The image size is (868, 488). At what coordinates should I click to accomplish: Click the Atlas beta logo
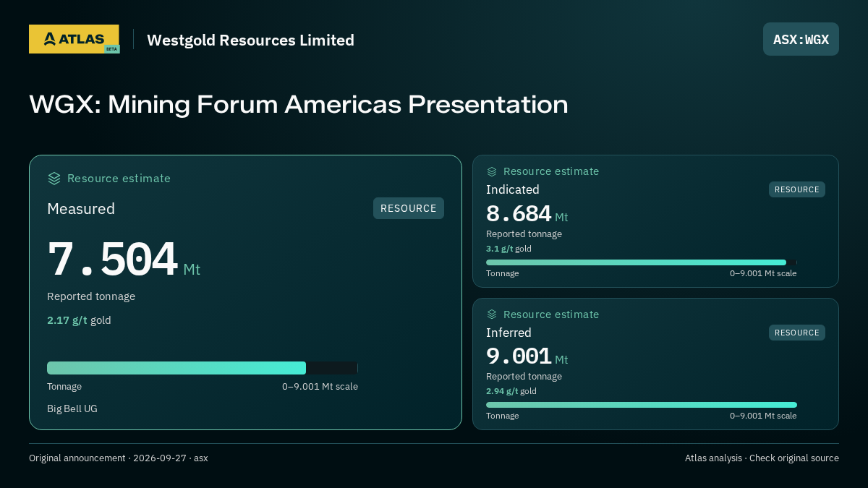coord(74,39)
